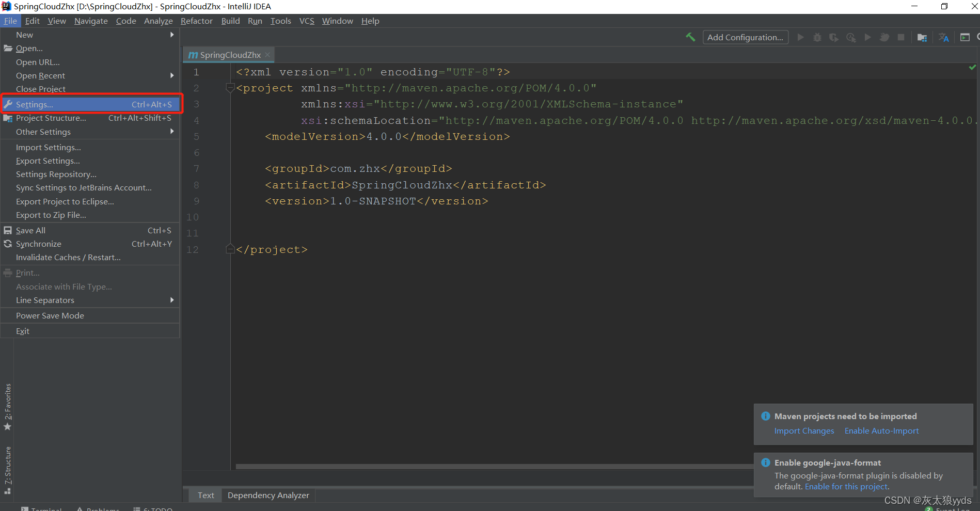Click the second gray play icon before hand icon
Viewport: 980px width, 511px height.
click(868, 37)
